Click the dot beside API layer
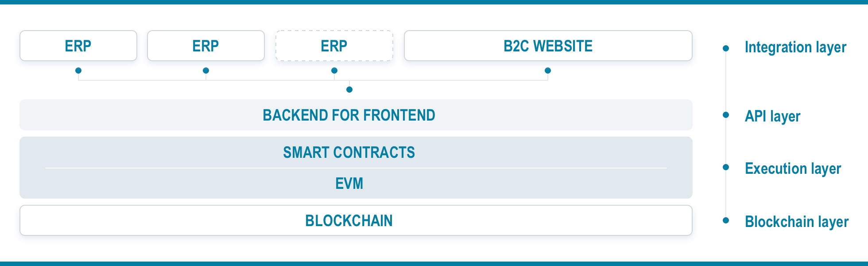This screenshot has height=266, width=868. [726, 115]
